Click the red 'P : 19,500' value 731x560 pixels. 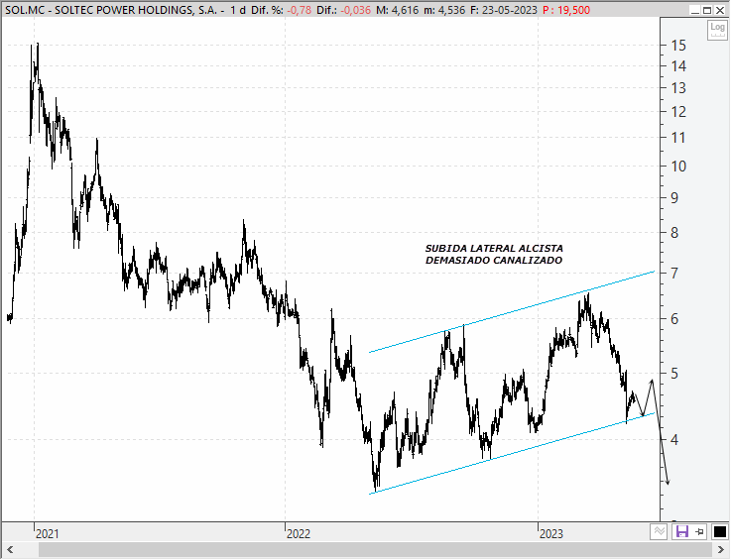tap(566, 10)
